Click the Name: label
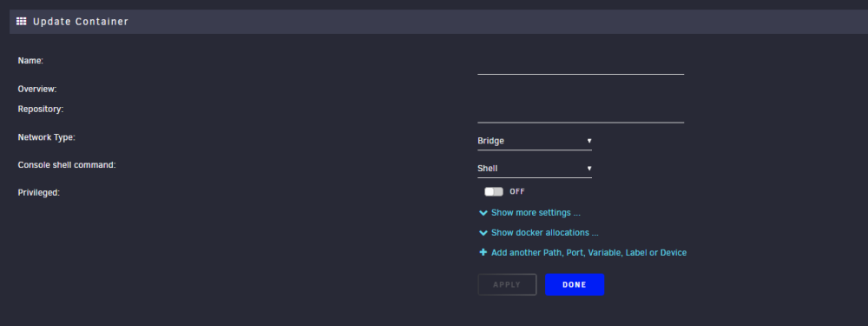Image resolution: width=868 pixels, height=326 pixels. pyautogui.click(x=30, y=61)
